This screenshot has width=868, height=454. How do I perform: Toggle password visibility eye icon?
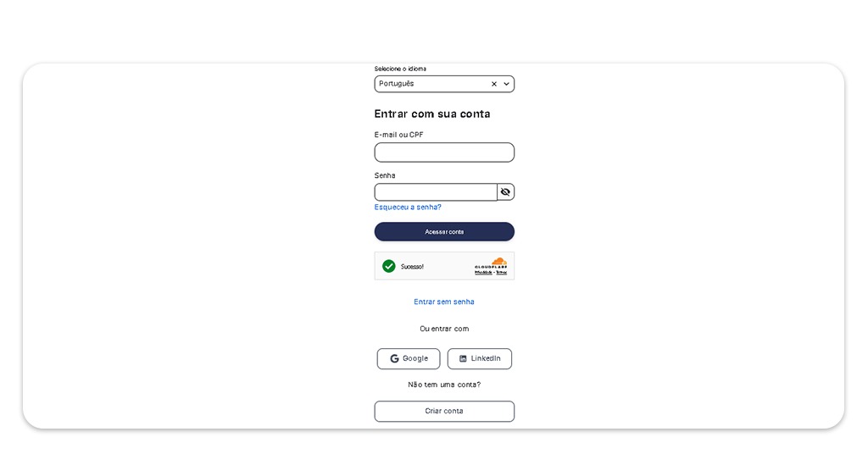pos(505,192)
